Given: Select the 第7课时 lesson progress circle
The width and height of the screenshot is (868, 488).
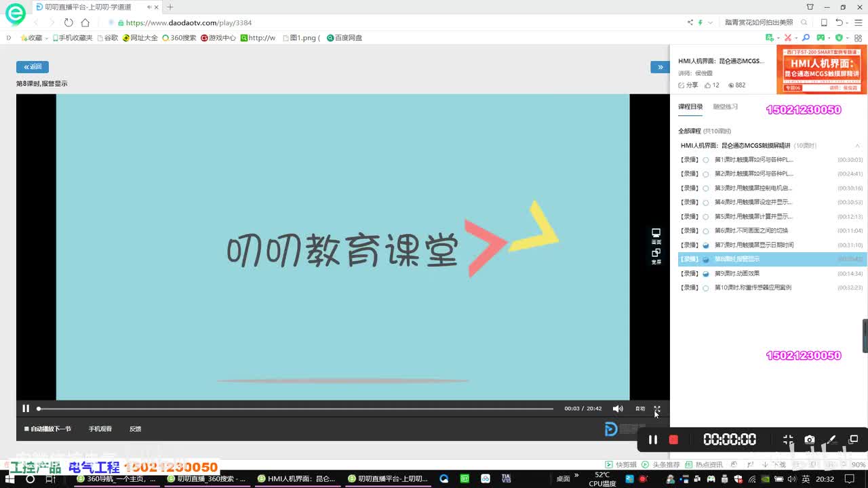Looking at the screenshot, I should [x=706, y=245].
